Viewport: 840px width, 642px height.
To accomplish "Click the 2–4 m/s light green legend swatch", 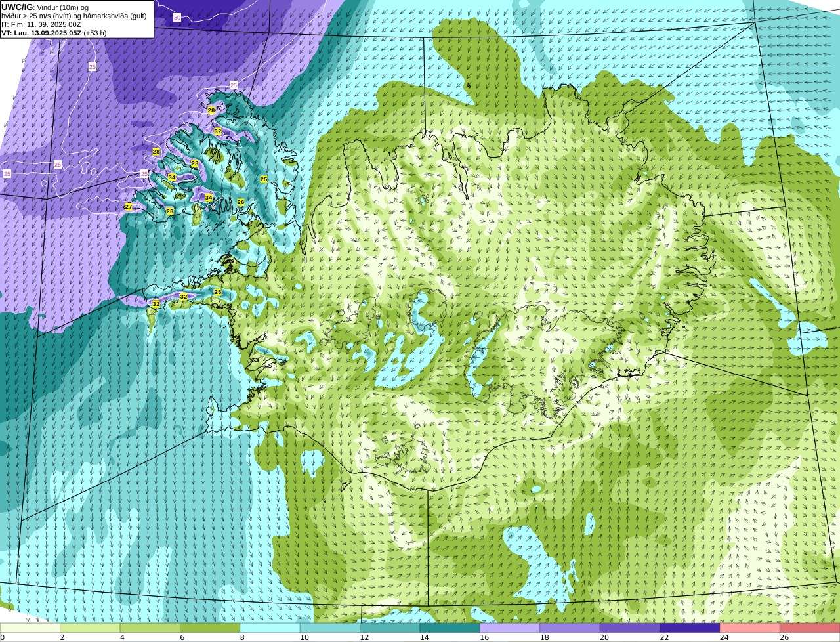I will tap(90, 628).
